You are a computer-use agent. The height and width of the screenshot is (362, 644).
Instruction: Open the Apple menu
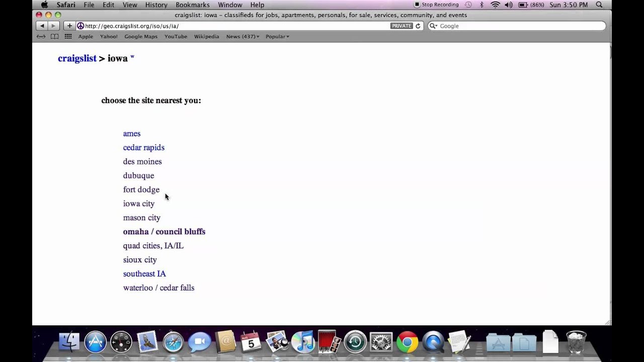44,5
